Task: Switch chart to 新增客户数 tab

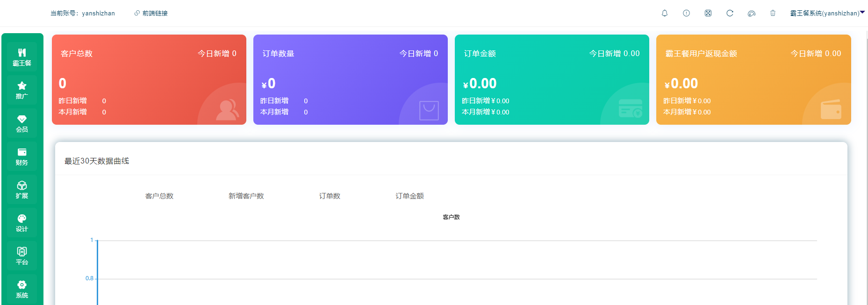Action: [246, 196]
